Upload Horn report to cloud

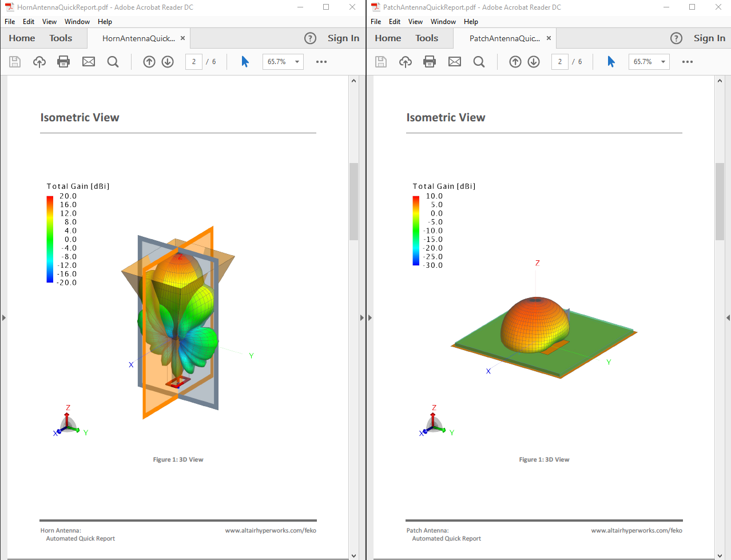coord(39,62)
